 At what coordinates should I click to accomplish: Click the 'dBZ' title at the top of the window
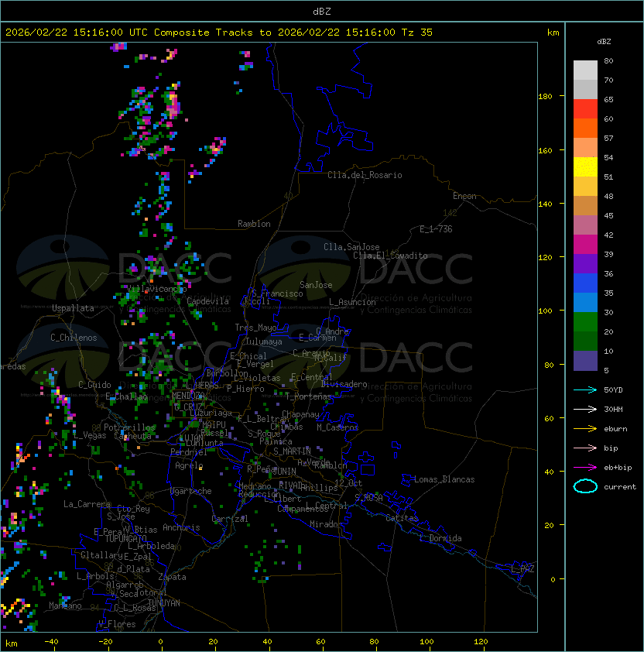[x=322, y=11]
